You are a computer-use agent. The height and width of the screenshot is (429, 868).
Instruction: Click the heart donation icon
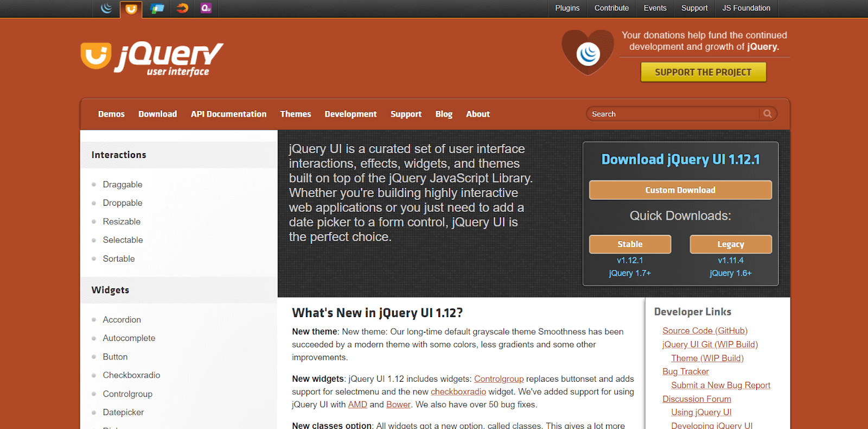tap(588, 53)
